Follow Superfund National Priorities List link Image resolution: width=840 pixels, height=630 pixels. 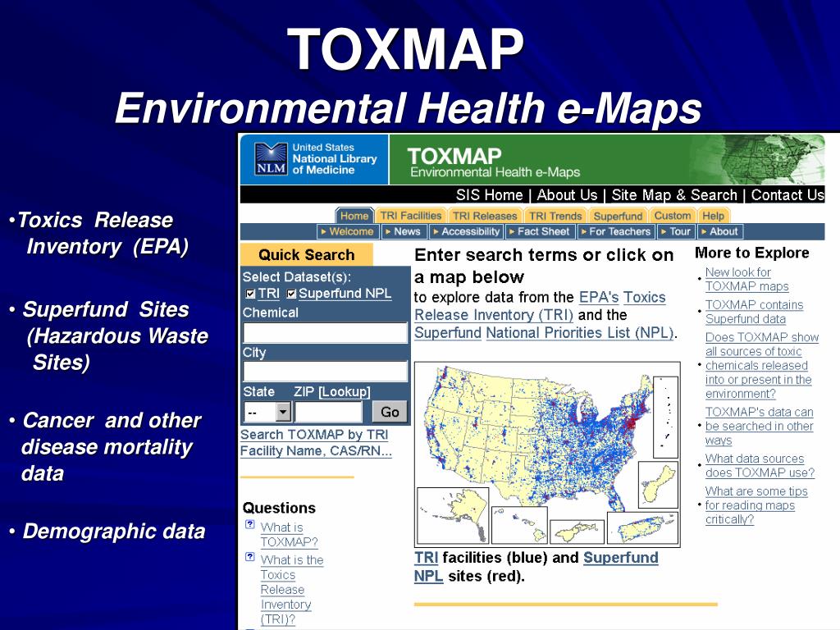coord(545,333)
